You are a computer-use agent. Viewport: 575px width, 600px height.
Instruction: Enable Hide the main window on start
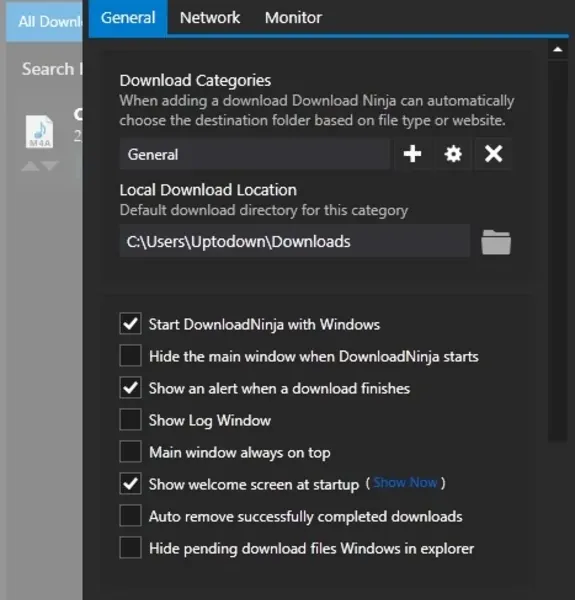130,355
